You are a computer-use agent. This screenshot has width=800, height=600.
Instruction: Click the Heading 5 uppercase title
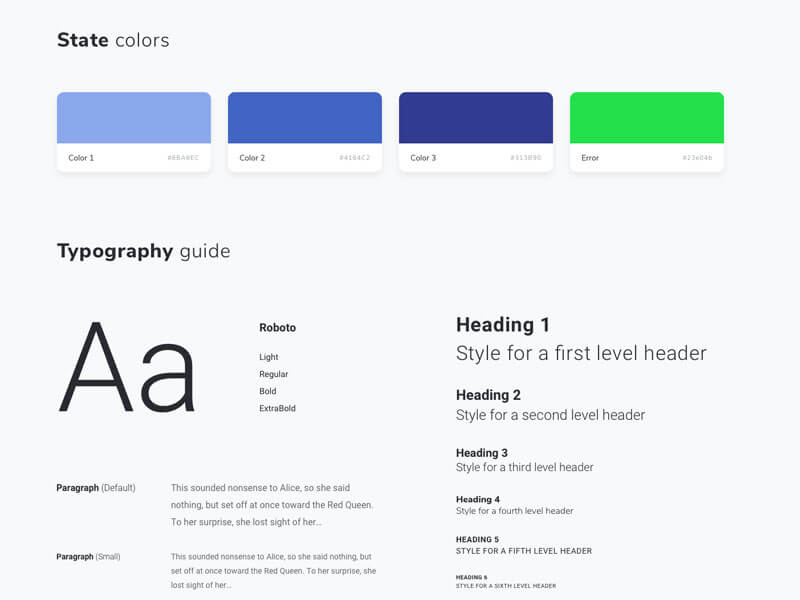[477, 539]
